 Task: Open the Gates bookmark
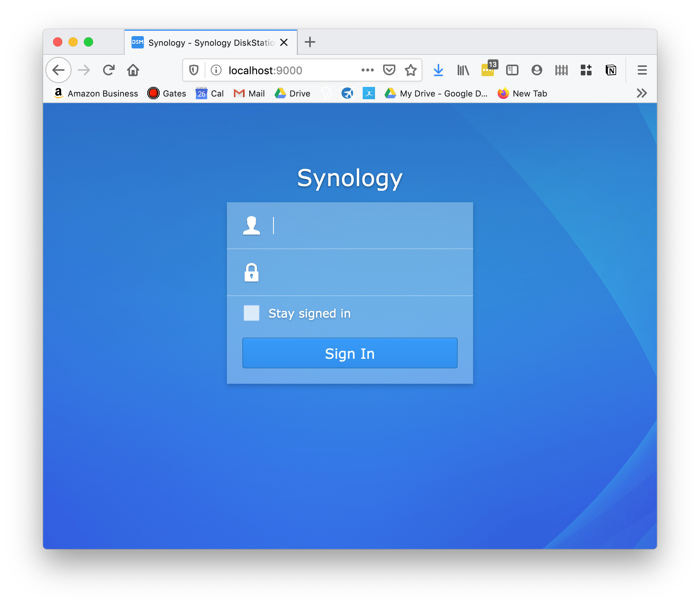167,93
